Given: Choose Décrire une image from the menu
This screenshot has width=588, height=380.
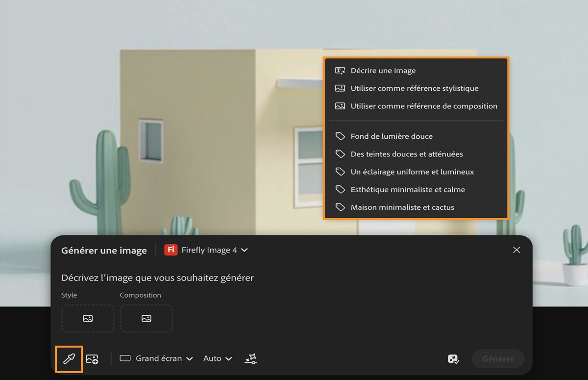Looking at the screenshot, I should pyautogui.click(x=383, y=70).
